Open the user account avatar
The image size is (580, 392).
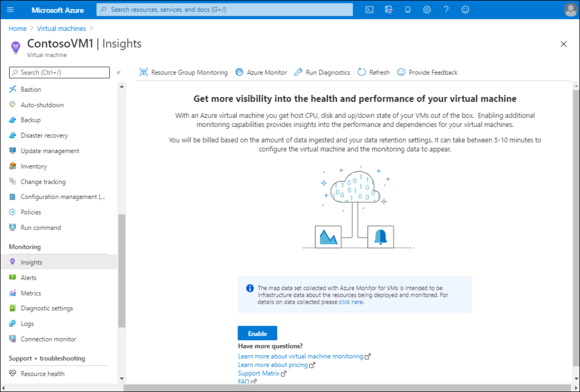pos(570,10)
